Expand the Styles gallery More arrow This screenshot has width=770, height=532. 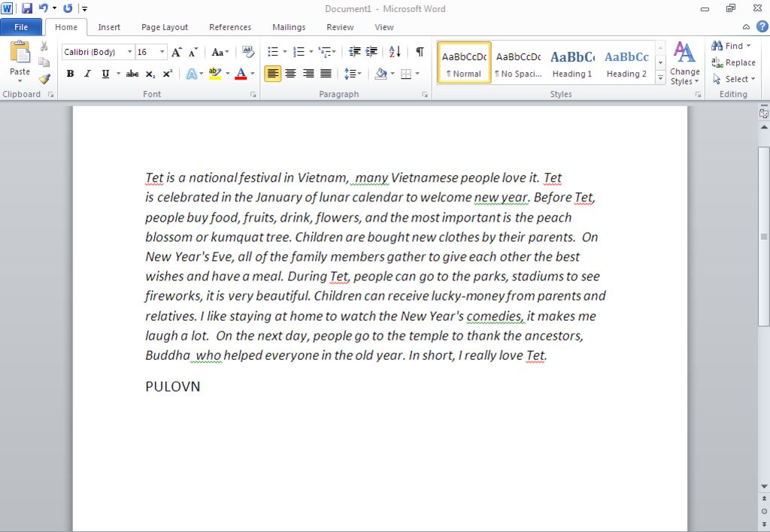[660, 77]
